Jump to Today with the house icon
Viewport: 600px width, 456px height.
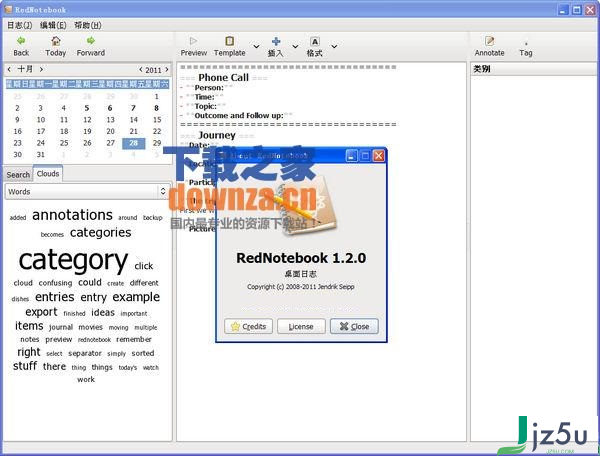coord(56,41)
